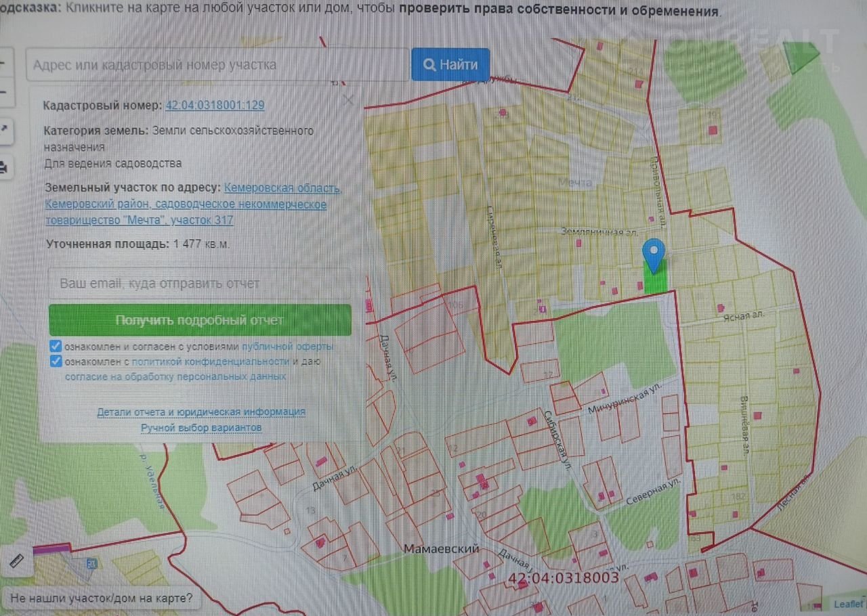Click the zoom in map control
This screenshot has height=616, width=867.
click(x=3, y=64)
